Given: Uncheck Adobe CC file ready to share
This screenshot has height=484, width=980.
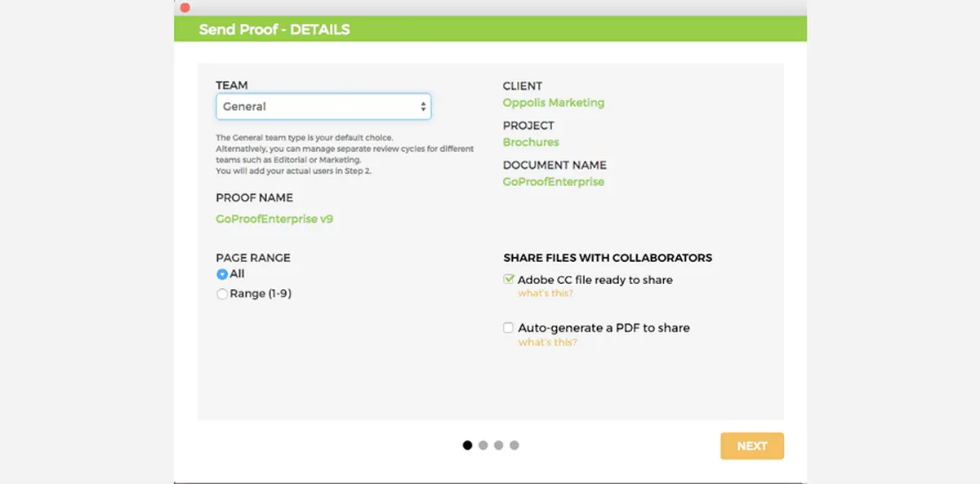Looking at the screenshot, I should [x=509, y=279].
